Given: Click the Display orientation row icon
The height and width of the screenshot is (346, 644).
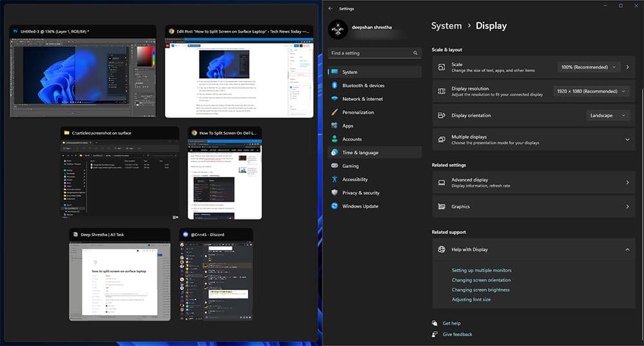Looking at the screenshot, I should pos(442,115).
